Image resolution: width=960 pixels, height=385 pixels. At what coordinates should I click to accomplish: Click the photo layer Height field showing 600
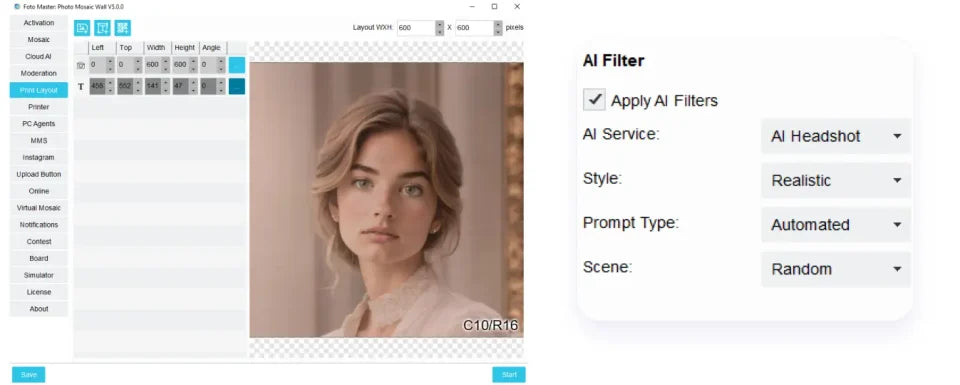[181, 65]
